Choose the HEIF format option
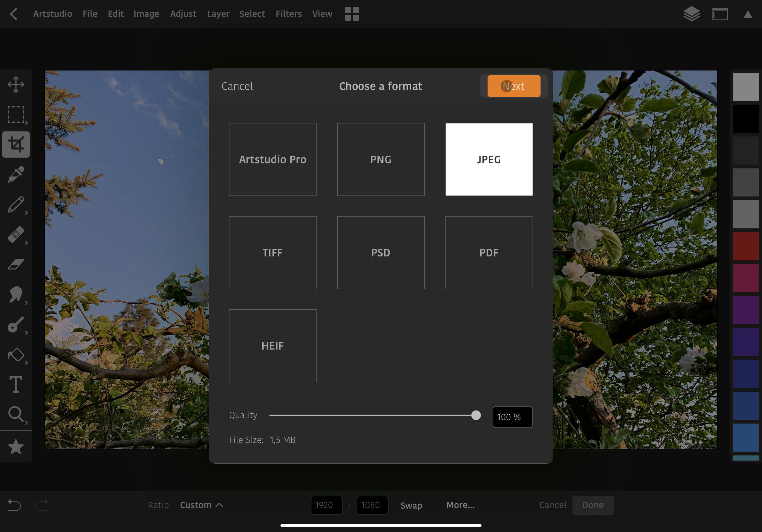The height and width of the screenshot is (532, 762). [273, 346]
